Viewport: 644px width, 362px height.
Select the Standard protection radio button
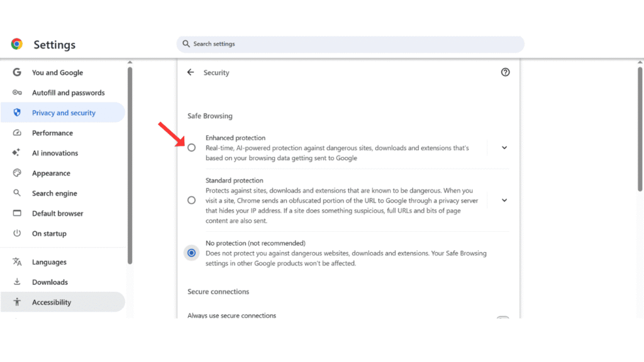191,200
